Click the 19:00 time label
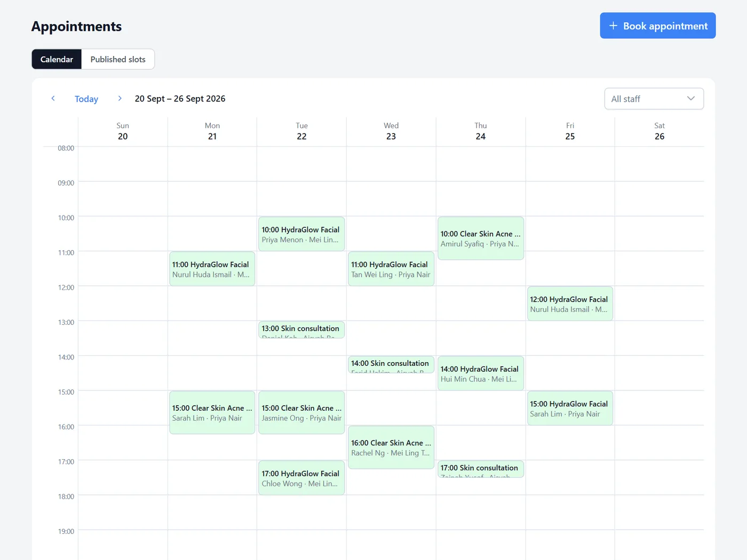 coord(66,531)
